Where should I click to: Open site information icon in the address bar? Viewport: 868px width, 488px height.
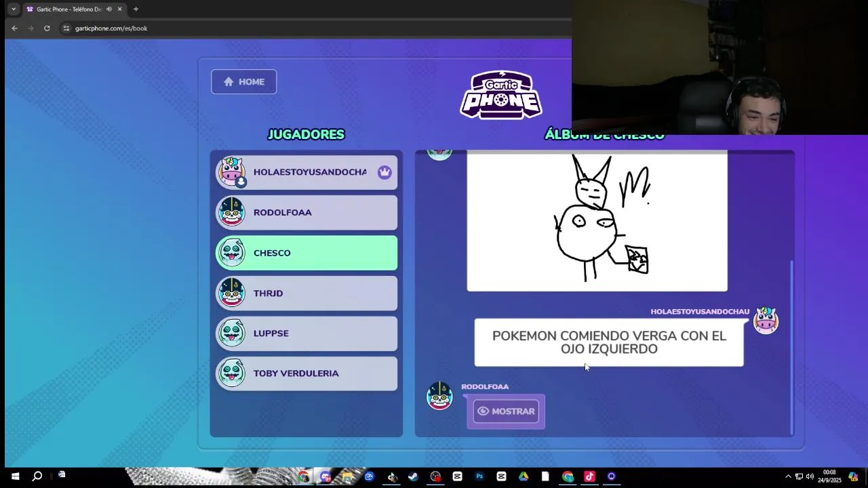pyautogui.click(x=66, y=28)
